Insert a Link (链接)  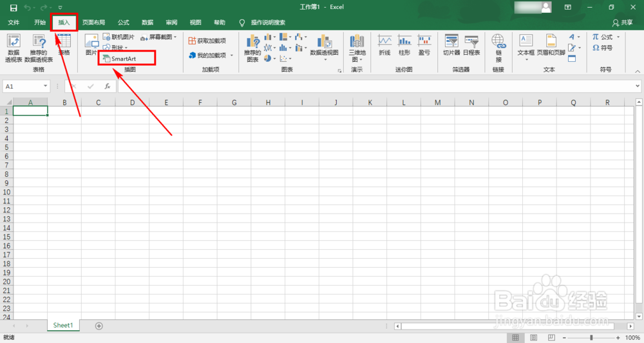pyautogui.click(x=498, y=48)
